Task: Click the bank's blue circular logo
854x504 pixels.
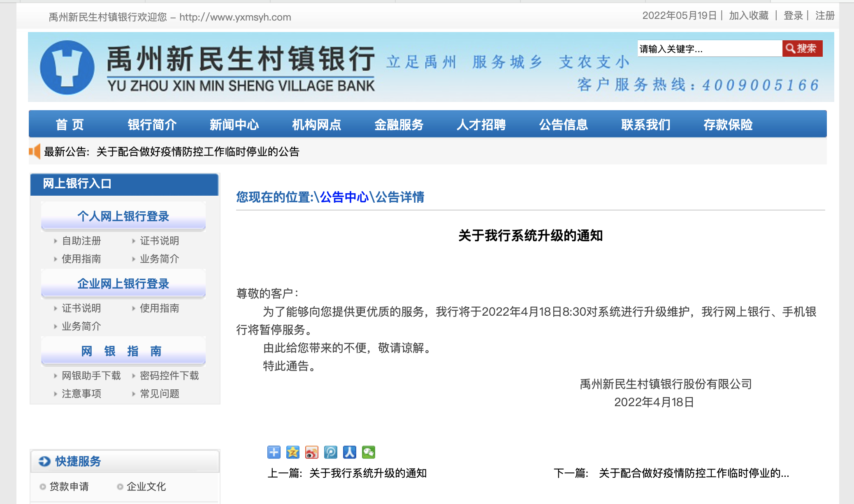Action: (x=67, y=67)
